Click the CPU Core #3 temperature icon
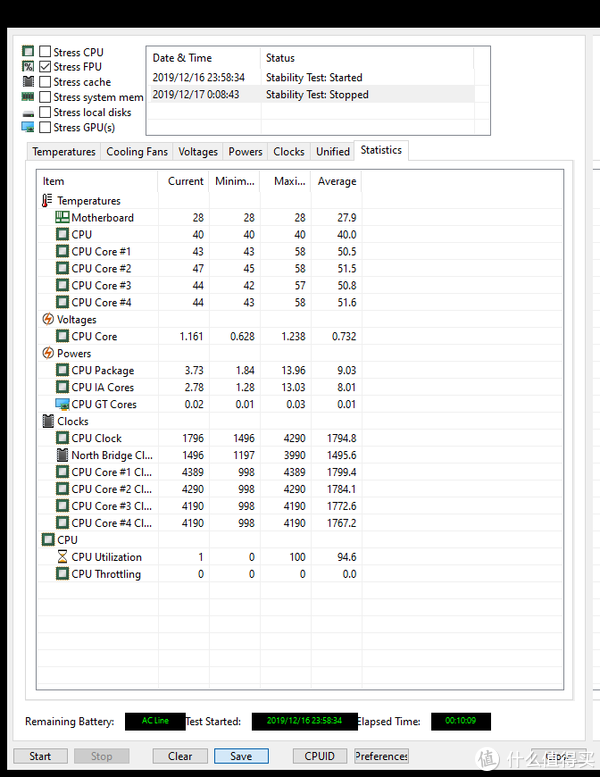This screenshot has height=777, width=600. pos(62,285)
